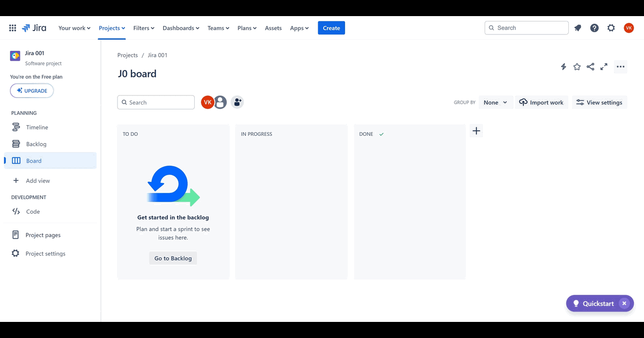The width and height of the screenshot is (644, 338).
Task: Click the Jira logo
Action: point(34,28)
